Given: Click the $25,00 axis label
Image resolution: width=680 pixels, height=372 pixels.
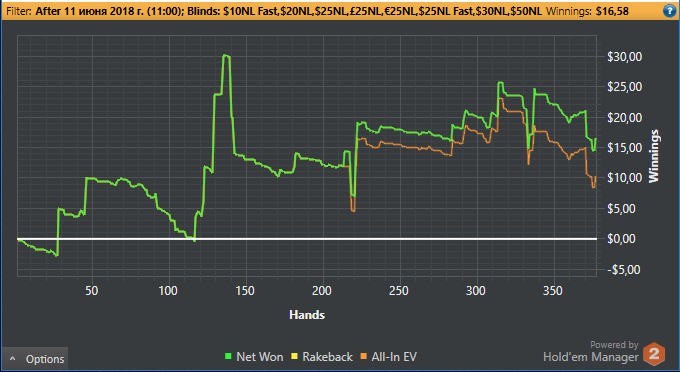Looking at the screenshot, I should click(624, 87).
